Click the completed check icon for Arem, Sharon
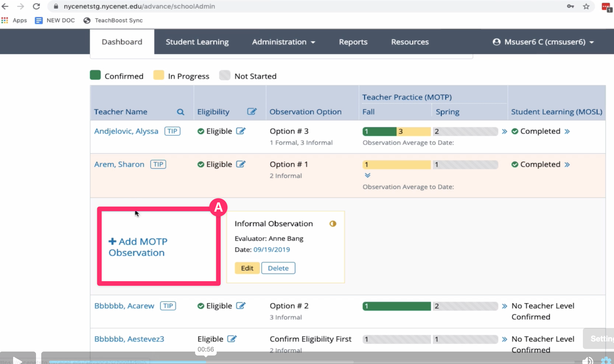Image resolution: width=614 pixels, height=364 pixels. pyautogui.click(x=515, y=164)
